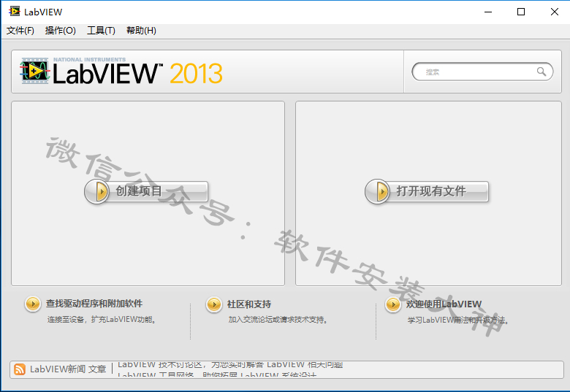Close the LabVIEW window
Screen dimensions: 570x392
click(x=555, y=12)
